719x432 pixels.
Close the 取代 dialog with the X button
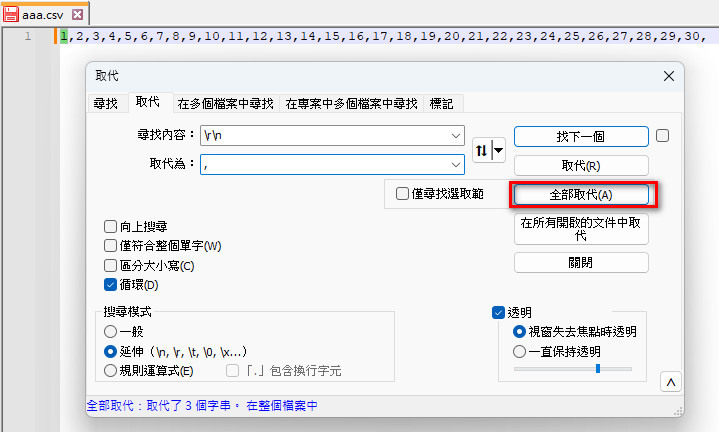[x=669, y=76]
